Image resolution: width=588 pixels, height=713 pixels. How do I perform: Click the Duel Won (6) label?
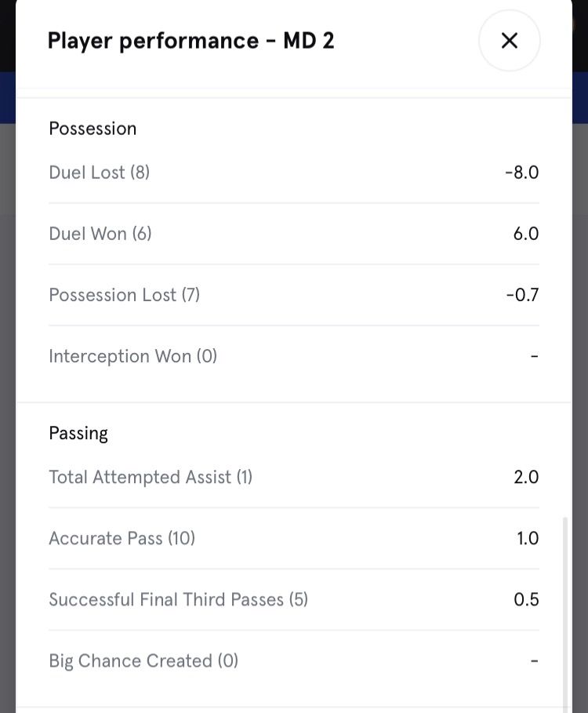100,234
